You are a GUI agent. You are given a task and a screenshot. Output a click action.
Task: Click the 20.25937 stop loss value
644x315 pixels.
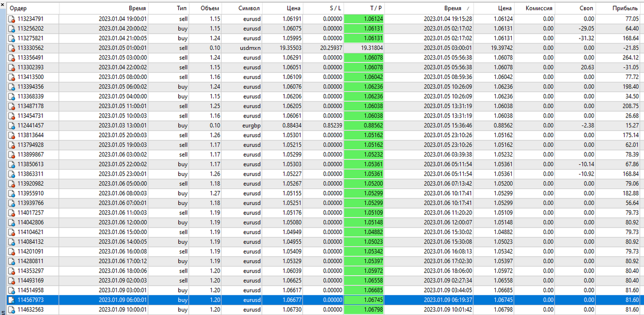pyautogui.click(x=331, y=48)
